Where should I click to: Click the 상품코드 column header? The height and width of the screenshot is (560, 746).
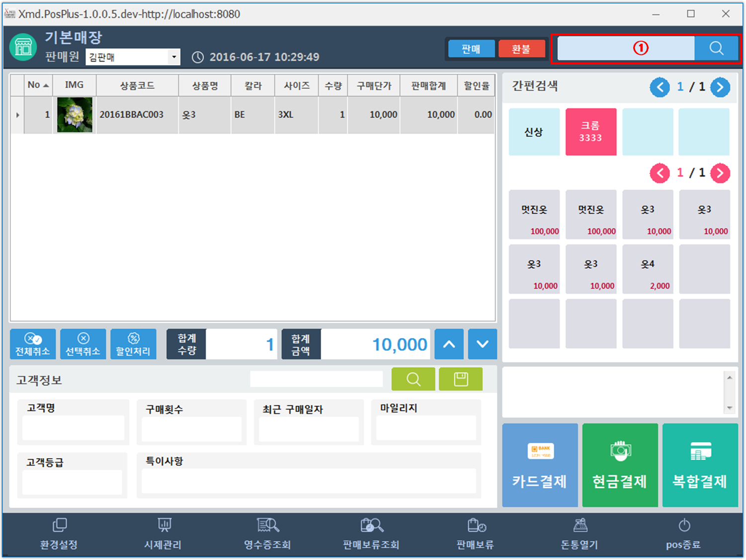click(137, 85)
